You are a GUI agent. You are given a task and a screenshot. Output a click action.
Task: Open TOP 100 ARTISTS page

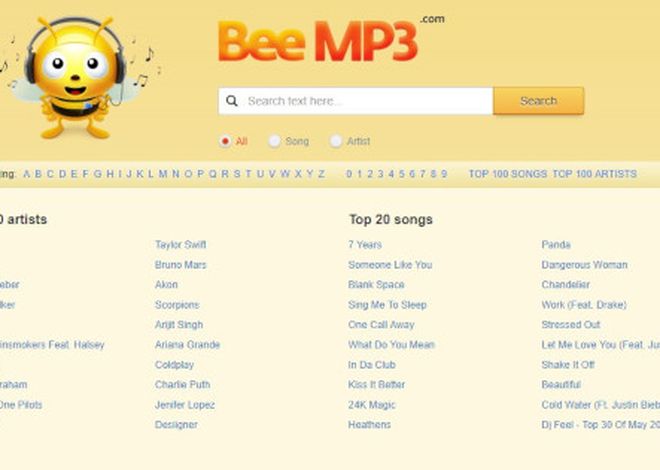click(594, 174)
